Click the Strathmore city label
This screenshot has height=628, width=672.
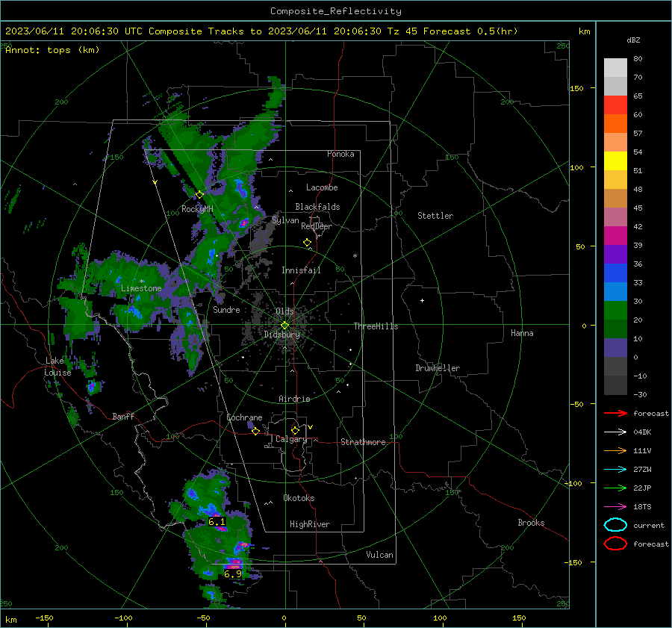click(363, 442)
